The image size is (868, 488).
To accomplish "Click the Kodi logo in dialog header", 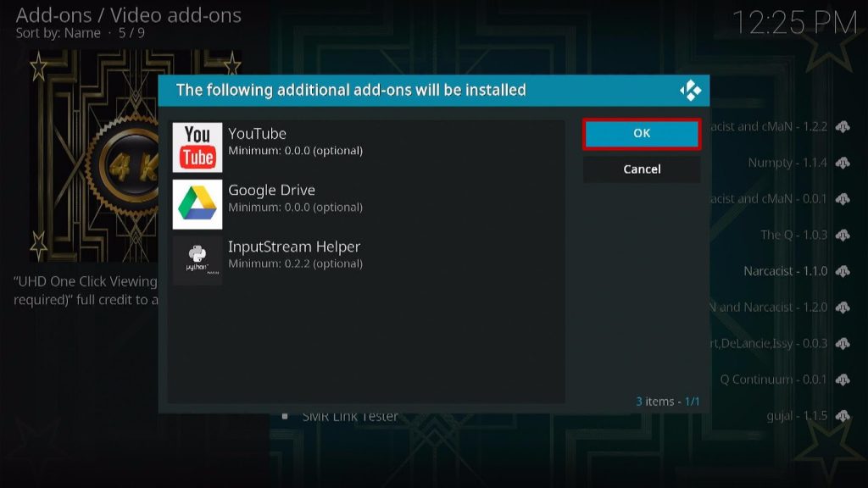I will 690,90.
